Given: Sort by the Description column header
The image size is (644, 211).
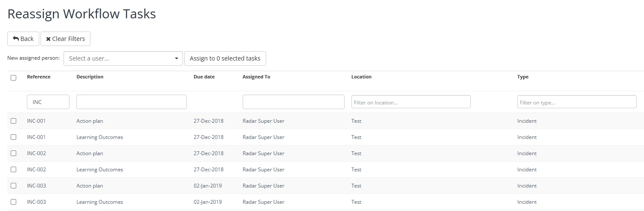Looking at the screenshot, I should click(90, 77).
